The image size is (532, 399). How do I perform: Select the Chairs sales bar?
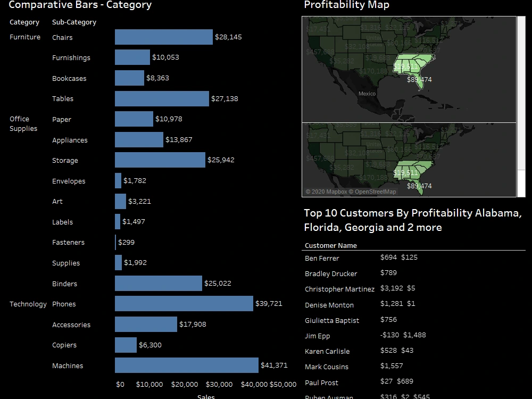(162, 37)
